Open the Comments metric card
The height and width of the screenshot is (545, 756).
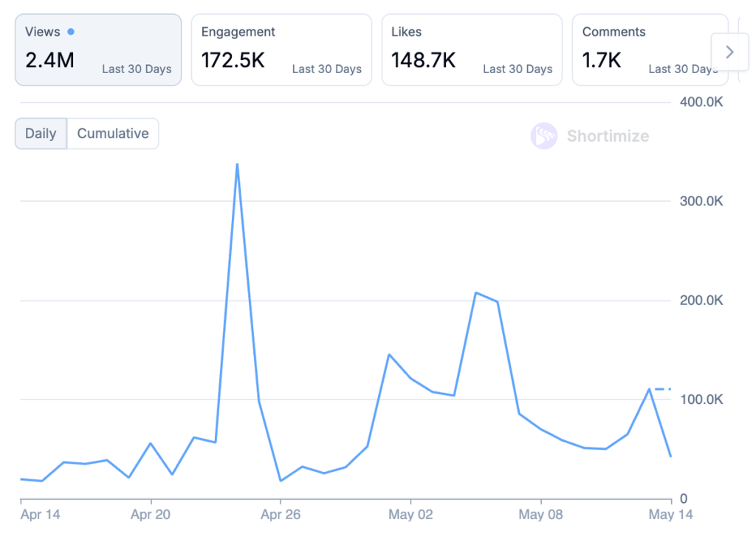pyautogui.click(x=641, y=49)
